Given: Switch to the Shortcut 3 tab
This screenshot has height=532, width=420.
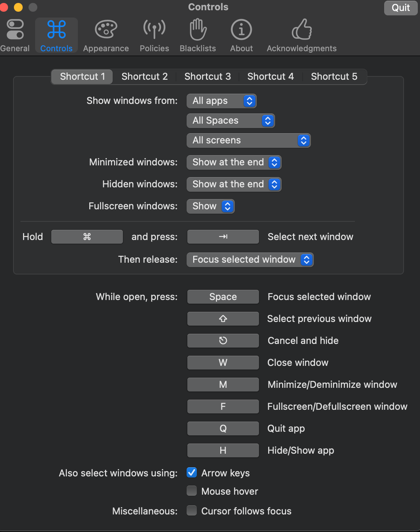Looking at the screenshot, I should click(207, 76).
